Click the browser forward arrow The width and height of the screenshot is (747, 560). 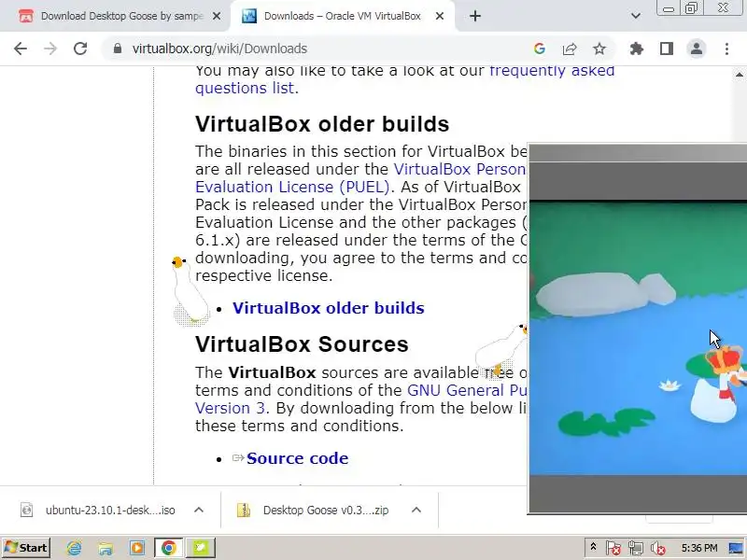pyautogui.click(x=50, y=49)
